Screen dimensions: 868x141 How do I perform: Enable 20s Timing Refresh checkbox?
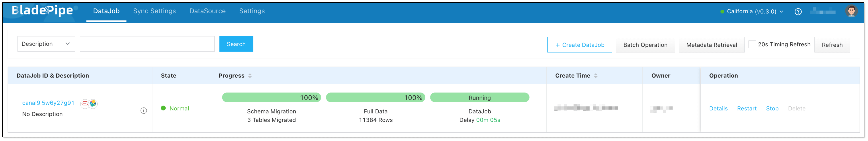point(752,44)
